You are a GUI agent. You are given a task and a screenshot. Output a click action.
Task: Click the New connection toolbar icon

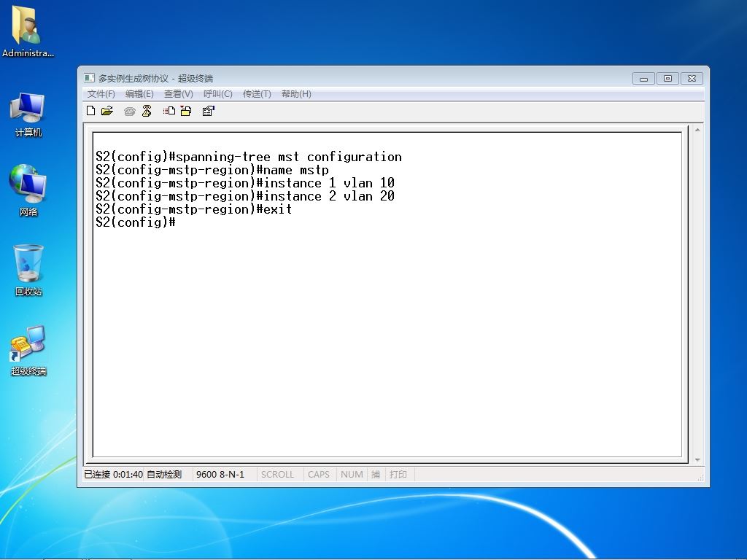coord(90,111)
